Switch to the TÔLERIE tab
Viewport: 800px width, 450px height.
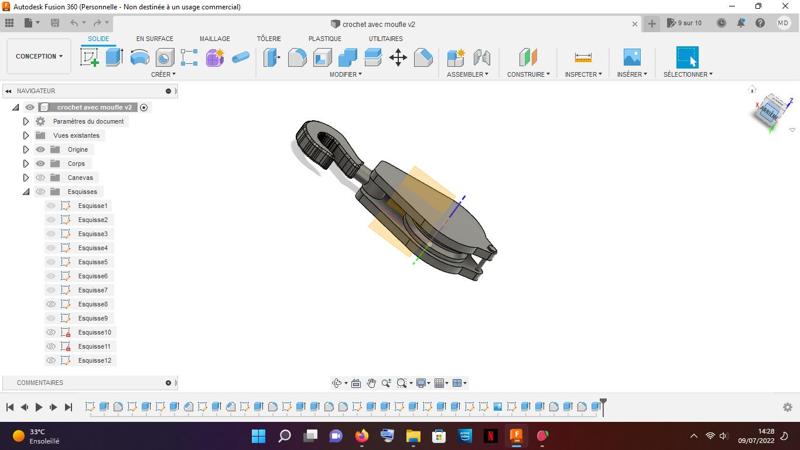[268, 39]
